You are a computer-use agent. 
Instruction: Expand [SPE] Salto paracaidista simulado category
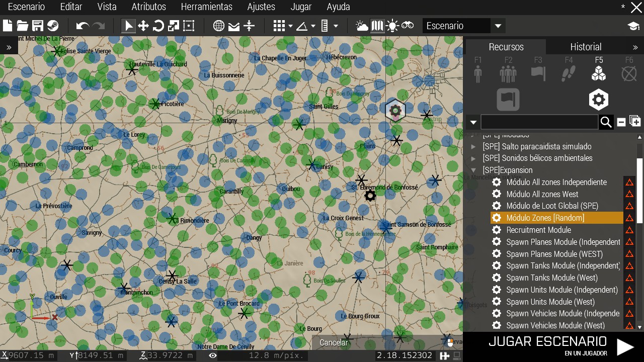(x=473, y=146)
